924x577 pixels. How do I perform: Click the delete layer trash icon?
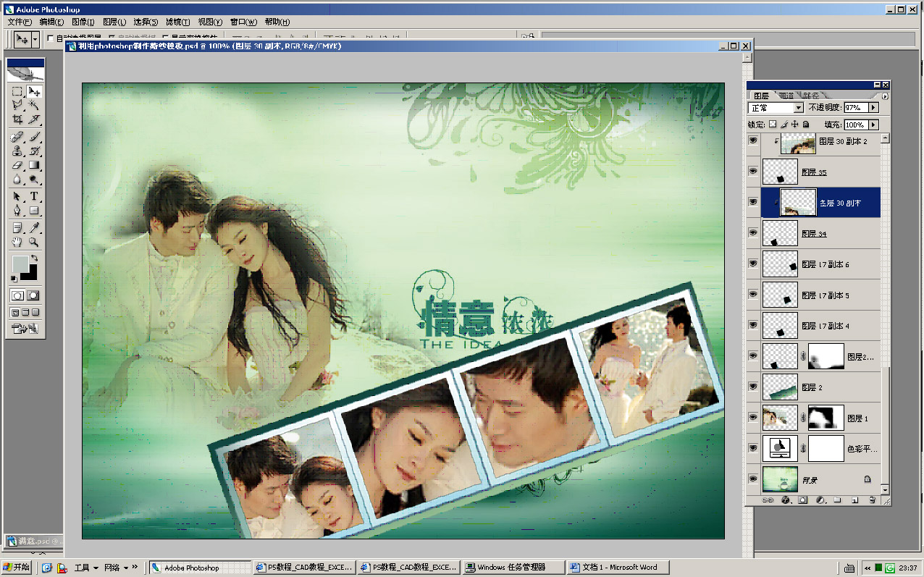click(872, 500)
